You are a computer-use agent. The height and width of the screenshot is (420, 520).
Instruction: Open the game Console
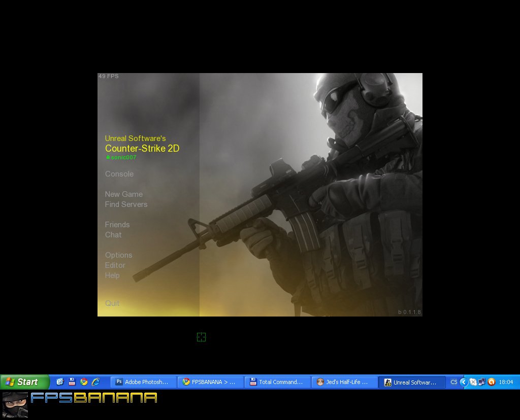click(x=119, y=174)
